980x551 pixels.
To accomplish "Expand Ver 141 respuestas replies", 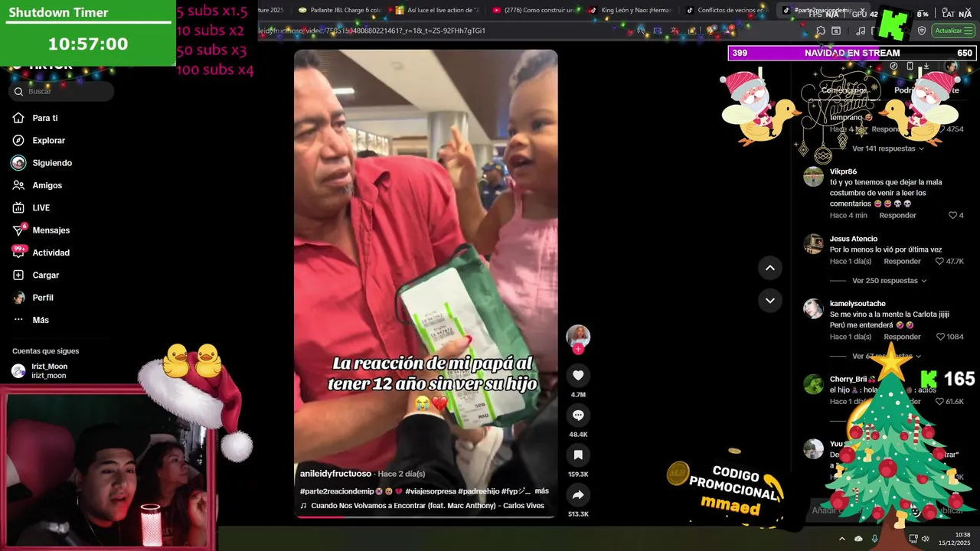I will tap(888, 148).
